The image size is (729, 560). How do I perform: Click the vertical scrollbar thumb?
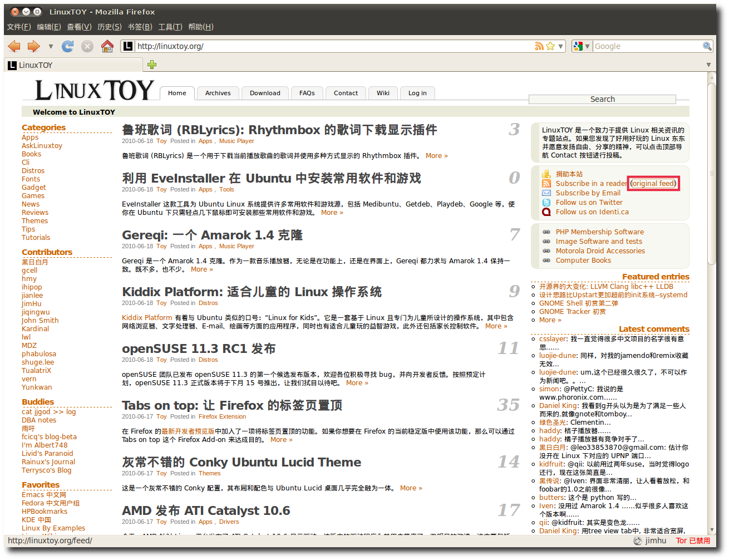712,174
